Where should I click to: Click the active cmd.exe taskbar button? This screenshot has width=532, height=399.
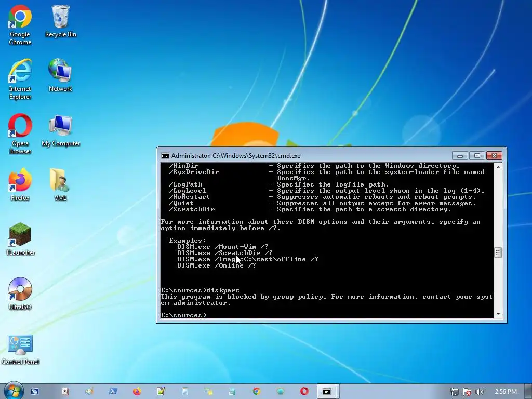[x=327, y=392]
